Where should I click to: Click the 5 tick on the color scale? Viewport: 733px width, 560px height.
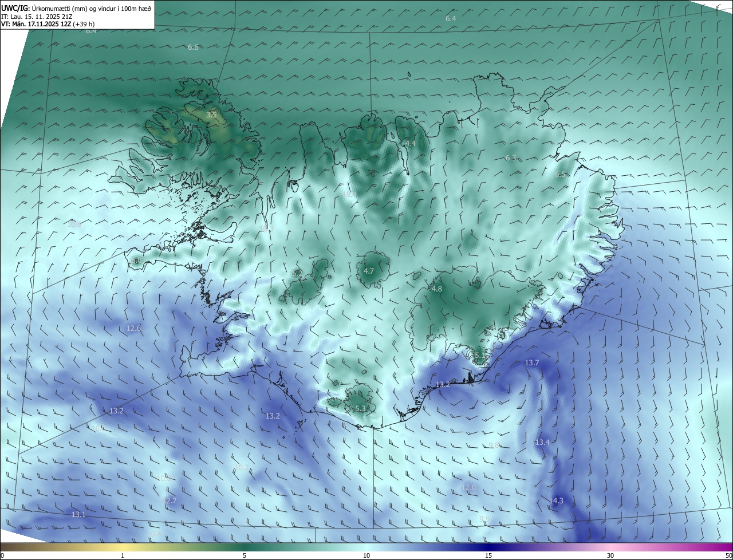click(245, 555)
